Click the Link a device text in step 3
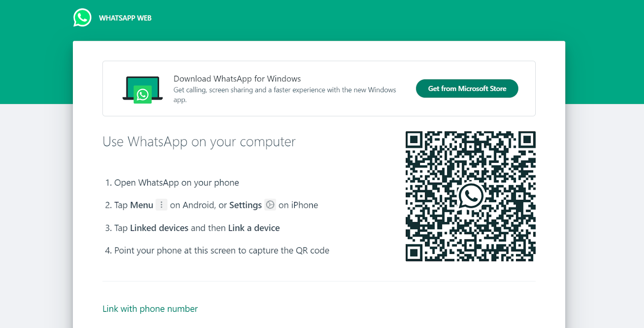 (254, 228)
